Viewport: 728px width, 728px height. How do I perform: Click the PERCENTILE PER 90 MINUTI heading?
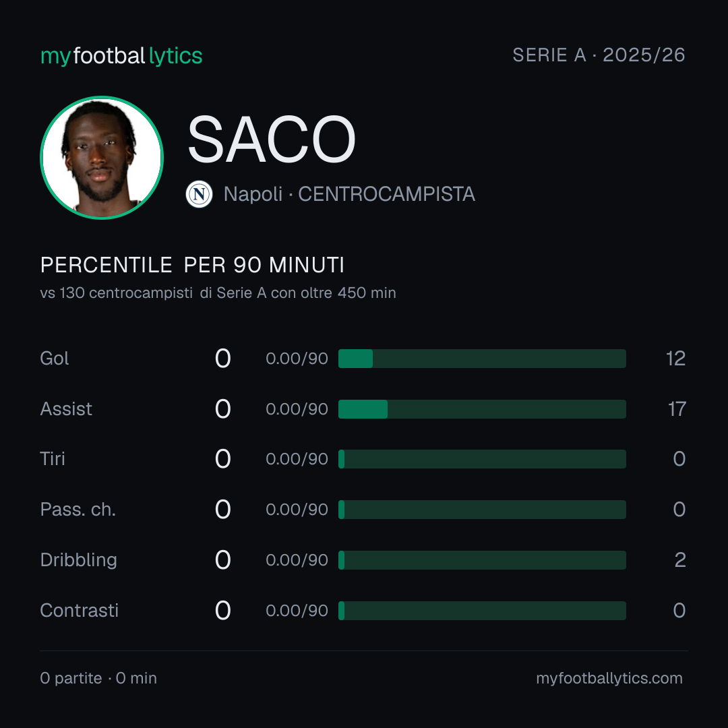(192, 265)
